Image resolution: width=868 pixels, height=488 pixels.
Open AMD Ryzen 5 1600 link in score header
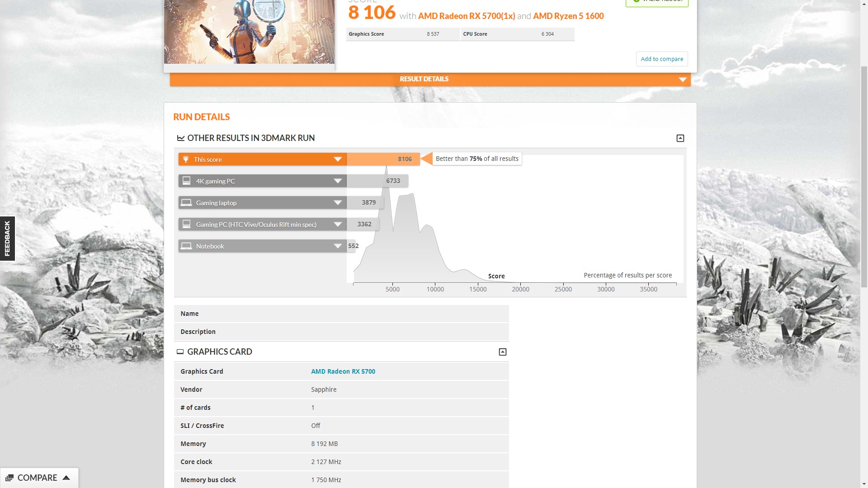(568, 16)
